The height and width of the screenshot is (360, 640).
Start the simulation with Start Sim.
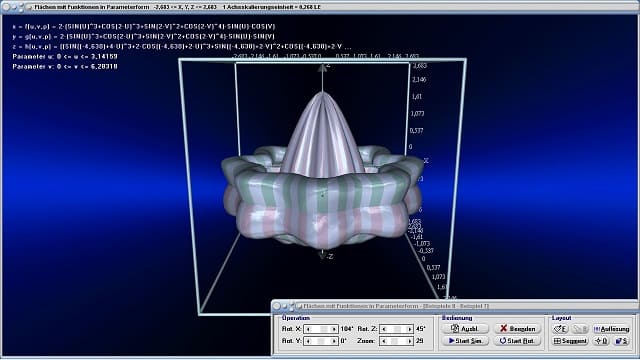coord(465,341)
